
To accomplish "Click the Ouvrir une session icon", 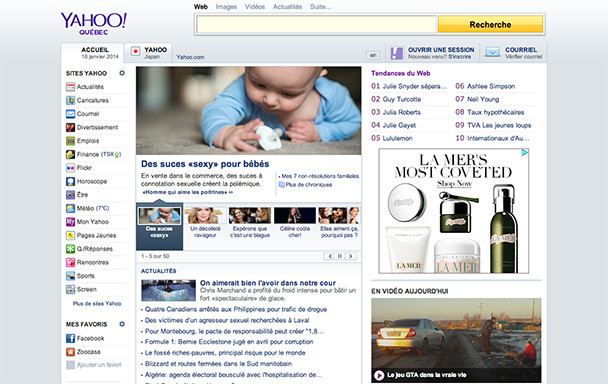I will point(397,53).
